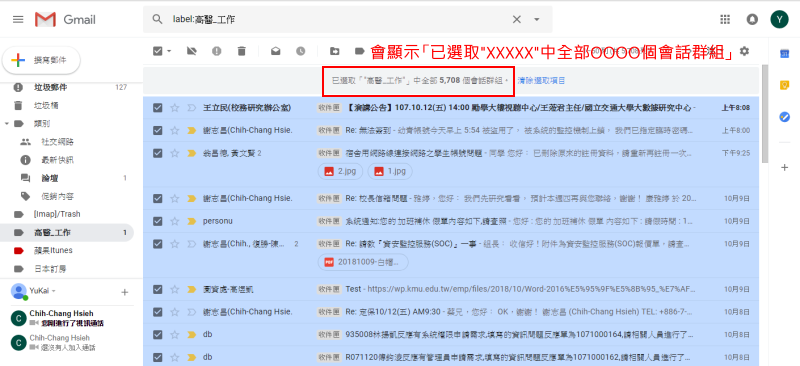Image resolution: width=800 pixels, height=366 pixels.
Task: Open the Hangouts chat about 視訊通話
Action: [x=66, y=319]
